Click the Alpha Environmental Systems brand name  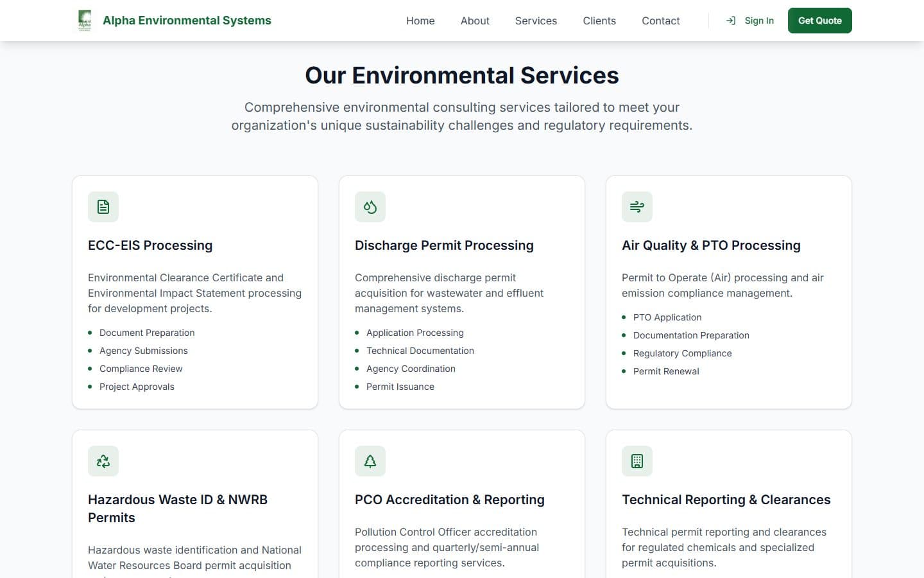click(187, 21)
